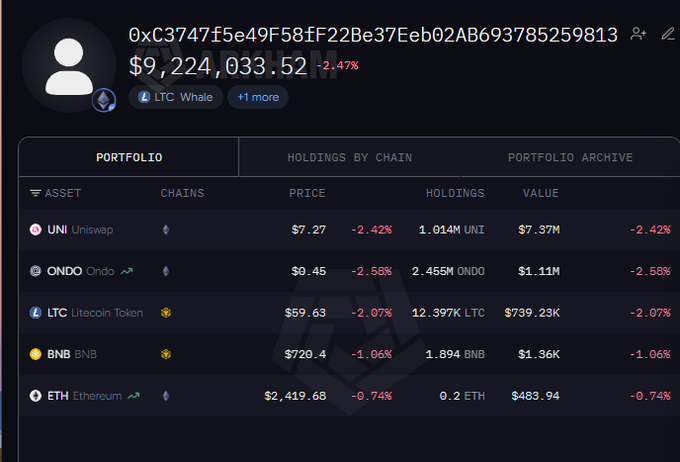Click the Ethereum chain icon in UNI row
The height and width of the screenshot is (462, 680).
click(166, 229)
